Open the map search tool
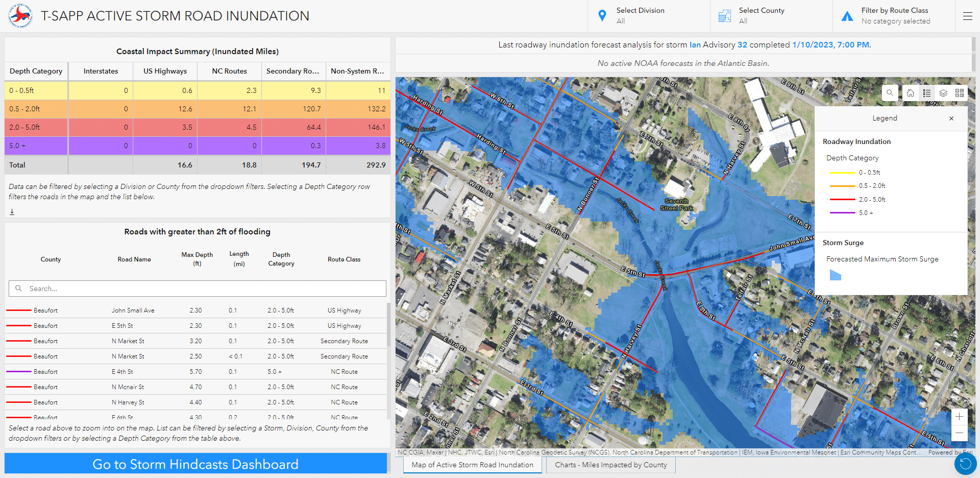The height and width of the screenshot is (478, 980). pyautogui.click(x=890, y=93)
